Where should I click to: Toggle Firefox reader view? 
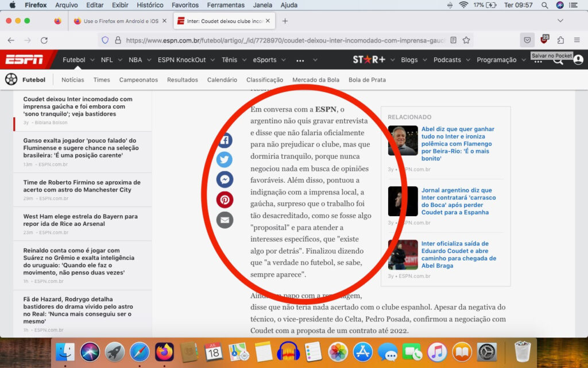(x=454, y=40)
